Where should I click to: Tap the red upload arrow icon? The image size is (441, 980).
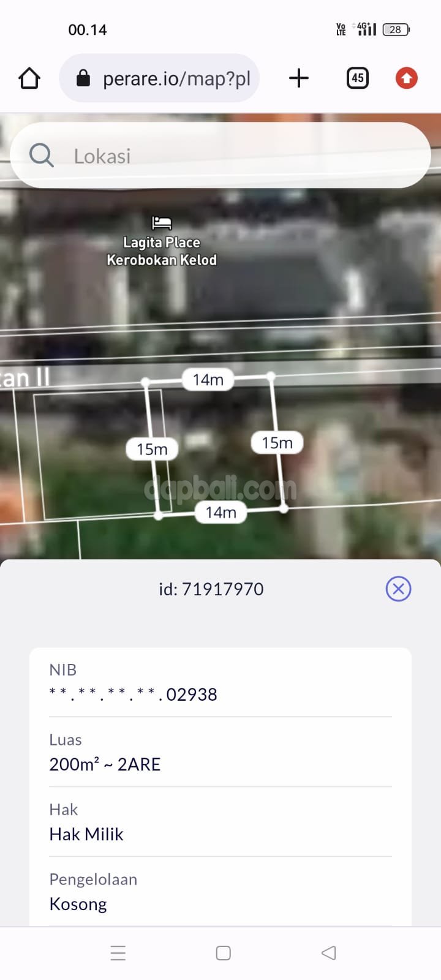coord(406,78)
